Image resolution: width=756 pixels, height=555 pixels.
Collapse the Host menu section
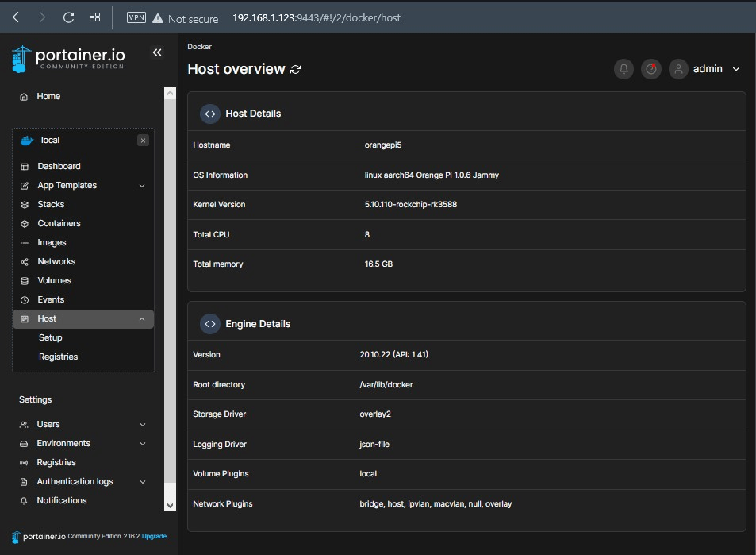click(x=142, y=319)
